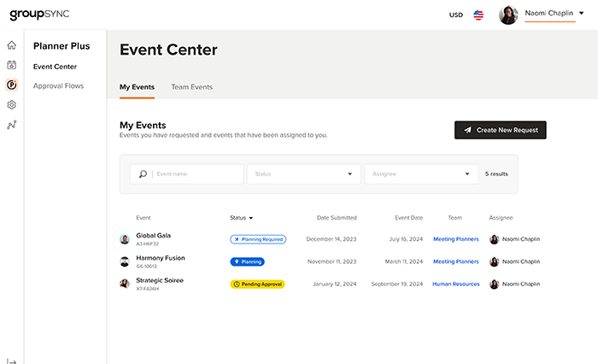Click the blue Planning status badge
This screenshot has width=598, height=364.
pyautogui.click(x=247, y=261)
